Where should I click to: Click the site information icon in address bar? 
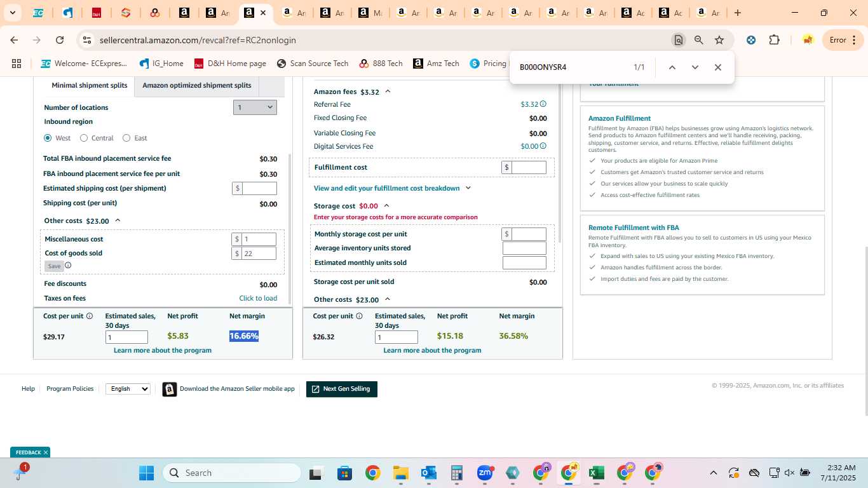tap(86, 40)
